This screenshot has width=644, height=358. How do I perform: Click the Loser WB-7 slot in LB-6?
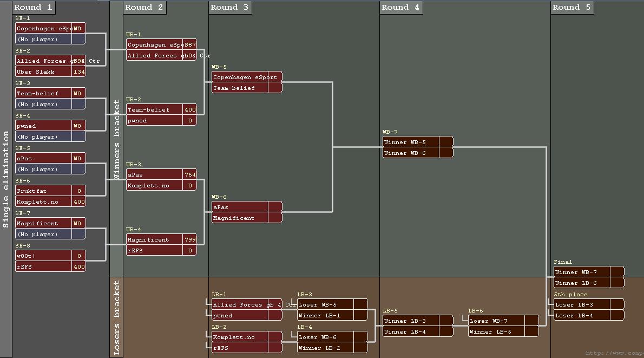click(x=503, y=320)
